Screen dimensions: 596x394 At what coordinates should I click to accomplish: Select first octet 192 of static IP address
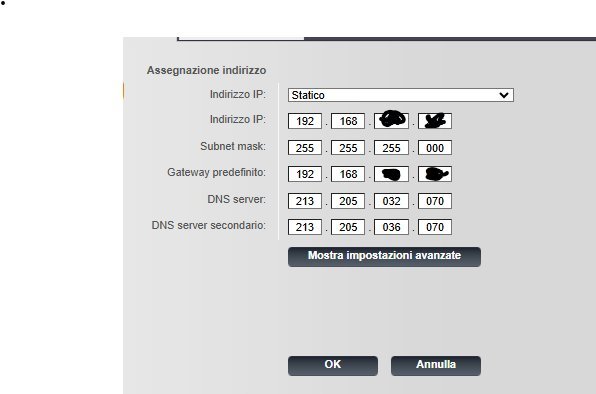click(x=305, y=121)
